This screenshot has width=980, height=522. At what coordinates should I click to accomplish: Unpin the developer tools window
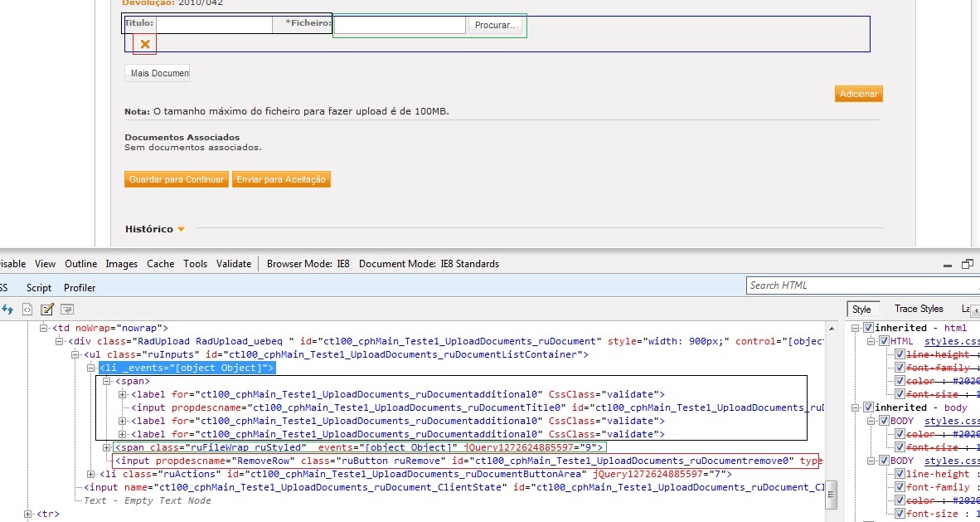(x=968, y=264)
